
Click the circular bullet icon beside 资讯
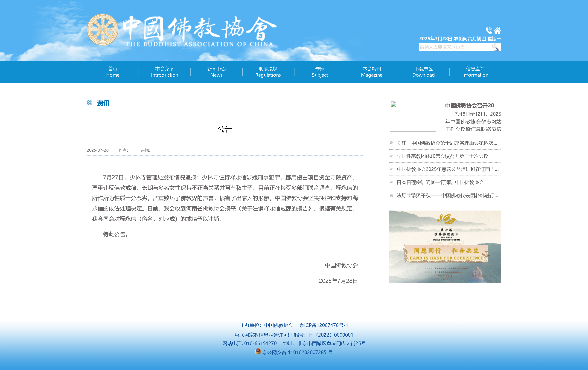90,103
